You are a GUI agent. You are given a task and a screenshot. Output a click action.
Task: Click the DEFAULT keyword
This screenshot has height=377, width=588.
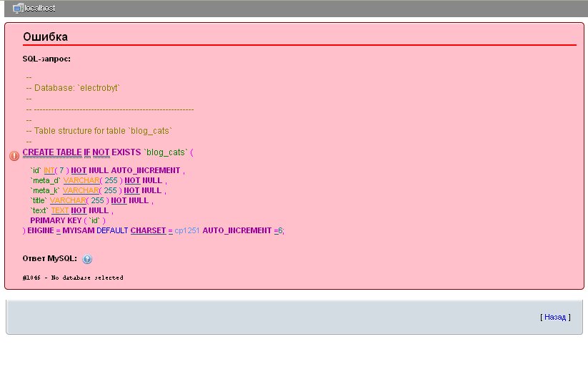pyautogui.click(x=112, y=230)
